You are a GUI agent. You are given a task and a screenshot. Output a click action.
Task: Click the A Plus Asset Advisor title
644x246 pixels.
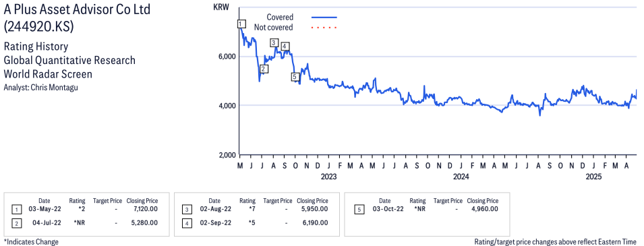click(78, 9)
